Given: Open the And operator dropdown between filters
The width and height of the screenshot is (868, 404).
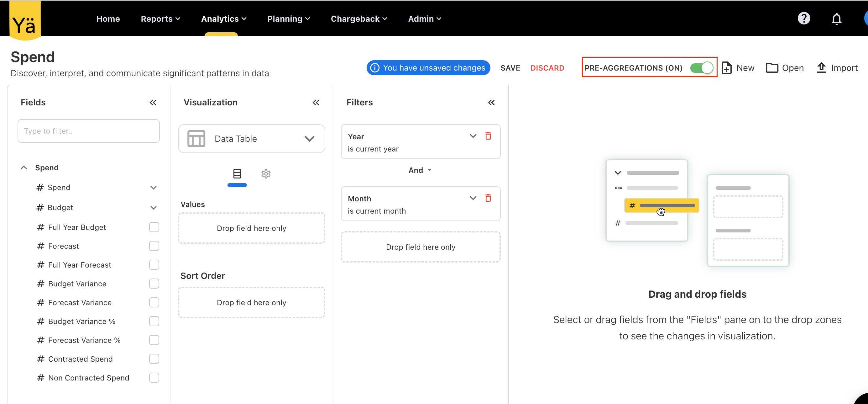Looking at the screenshot, I should (420, 170).
